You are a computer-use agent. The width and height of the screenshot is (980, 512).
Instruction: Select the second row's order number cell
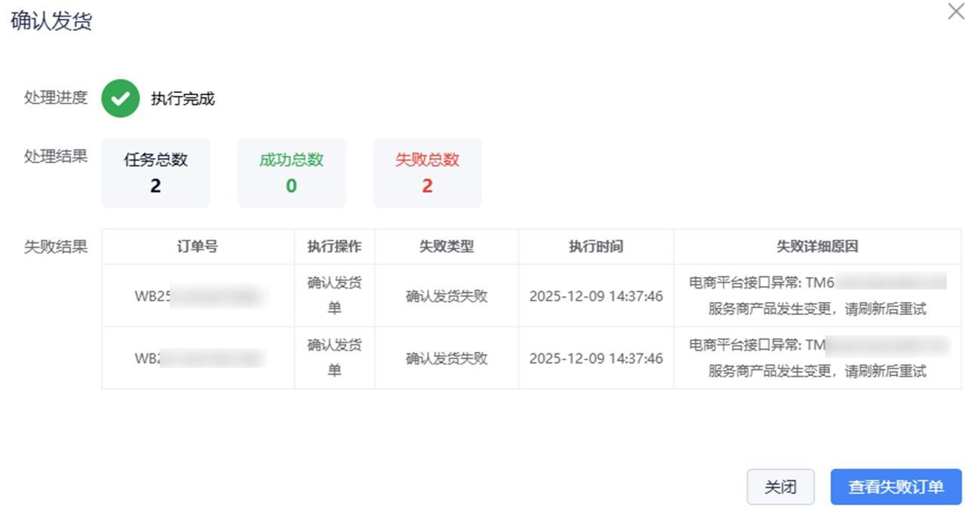click(198, 358)
